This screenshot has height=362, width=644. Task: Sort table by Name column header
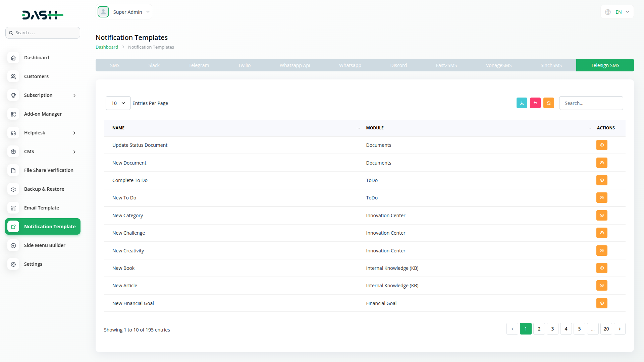point(118,128)
